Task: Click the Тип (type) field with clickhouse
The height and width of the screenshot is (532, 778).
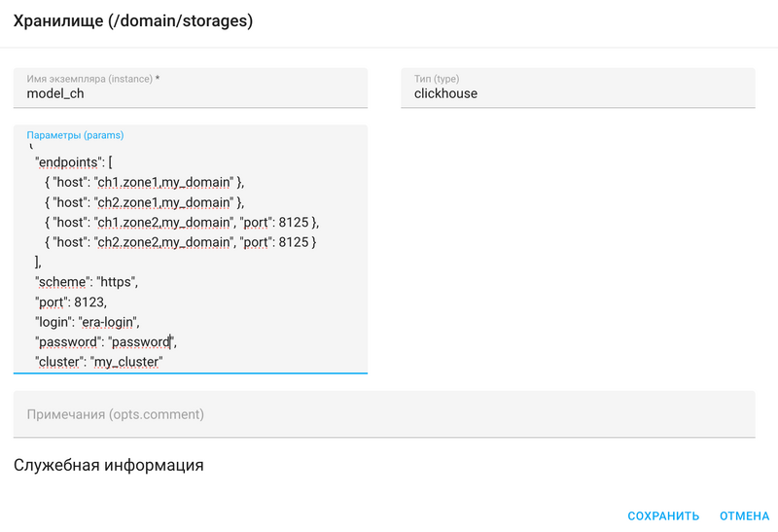Action: (578, 93)
